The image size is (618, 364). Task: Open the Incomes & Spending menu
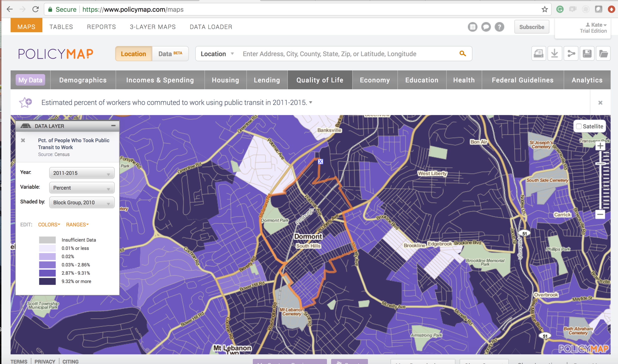coord(160,80)
